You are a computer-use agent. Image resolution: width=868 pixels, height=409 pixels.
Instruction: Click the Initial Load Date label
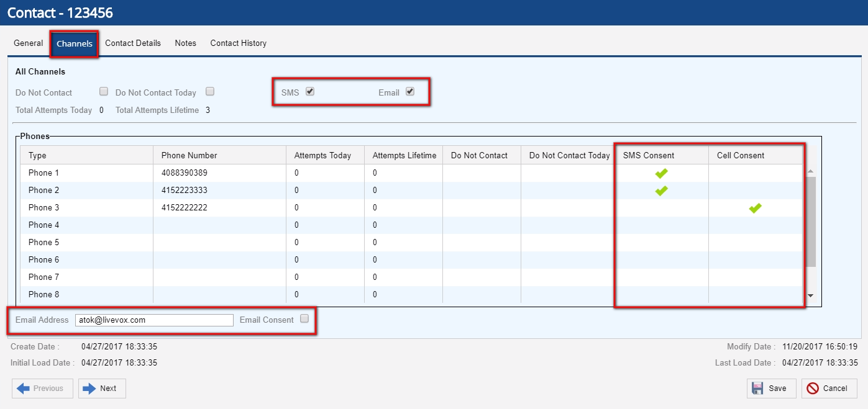(42, 363)
